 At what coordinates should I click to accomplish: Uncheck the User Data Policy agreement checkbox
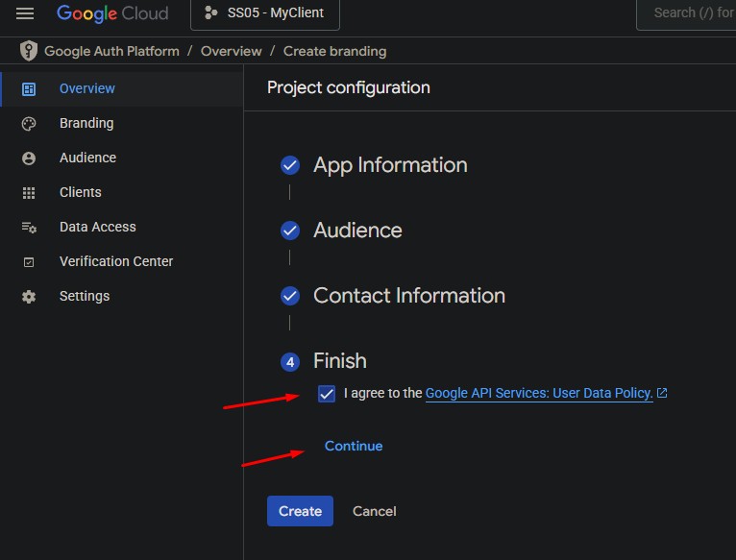click(327, 394)
